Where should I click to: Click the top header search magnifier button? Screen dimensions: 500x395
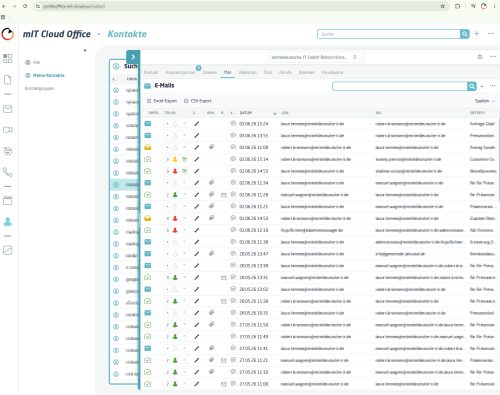(465, 34)
